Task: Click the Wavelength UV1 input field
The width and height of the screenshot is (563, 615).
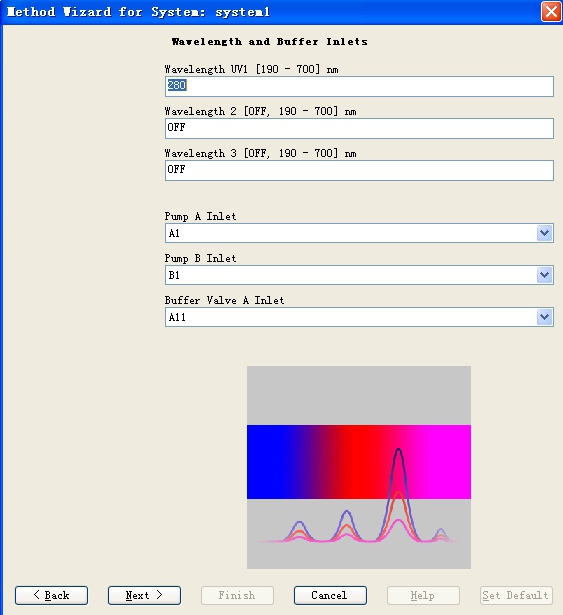Action: coord(359,86)
